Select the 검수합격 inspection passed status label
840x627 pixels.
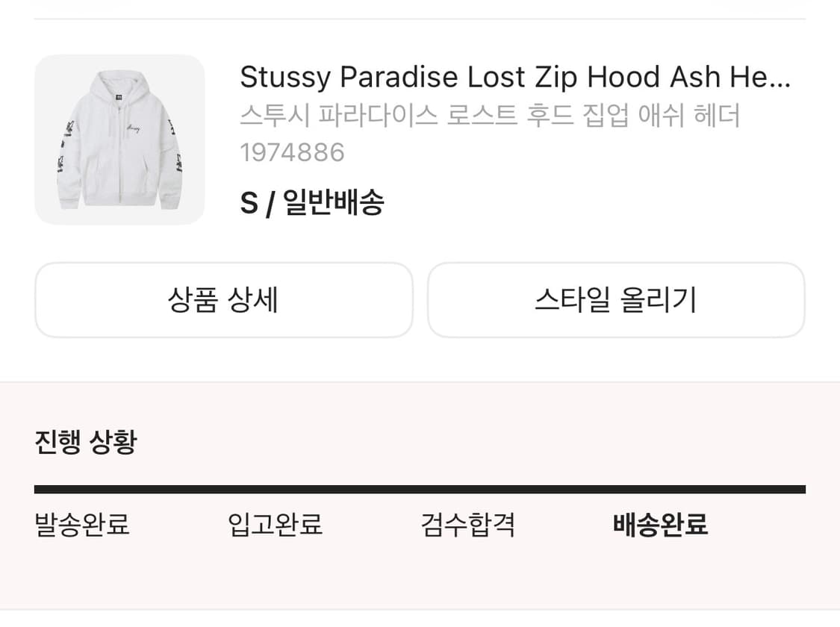[x=467, y=525]
